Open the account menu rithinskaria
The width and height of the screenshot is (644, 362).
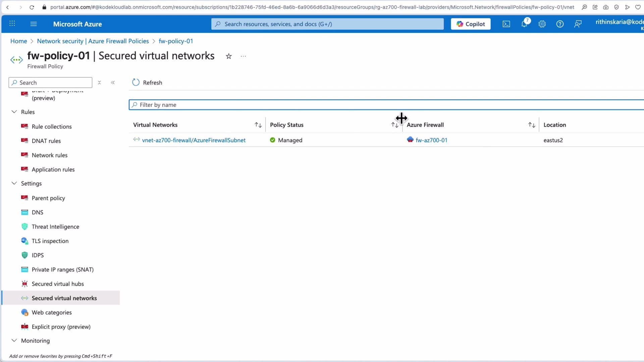(x=620, y=24)
